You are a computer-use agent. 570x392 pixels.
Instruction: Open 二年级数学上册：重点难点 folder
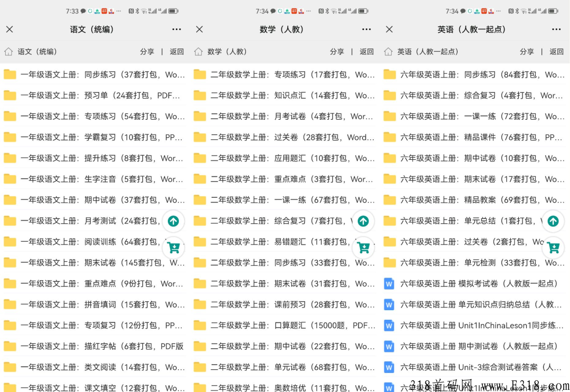pos(284,179)
